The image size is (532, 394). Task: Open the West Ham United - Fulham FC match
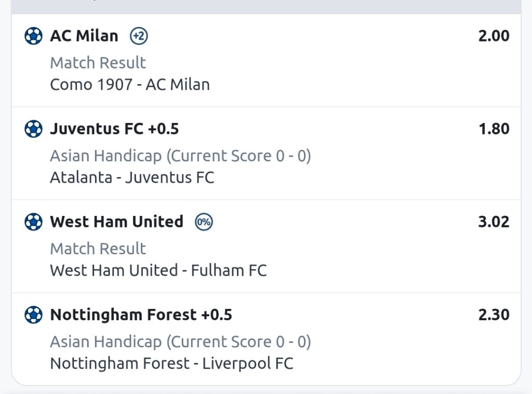pos(158,270)
